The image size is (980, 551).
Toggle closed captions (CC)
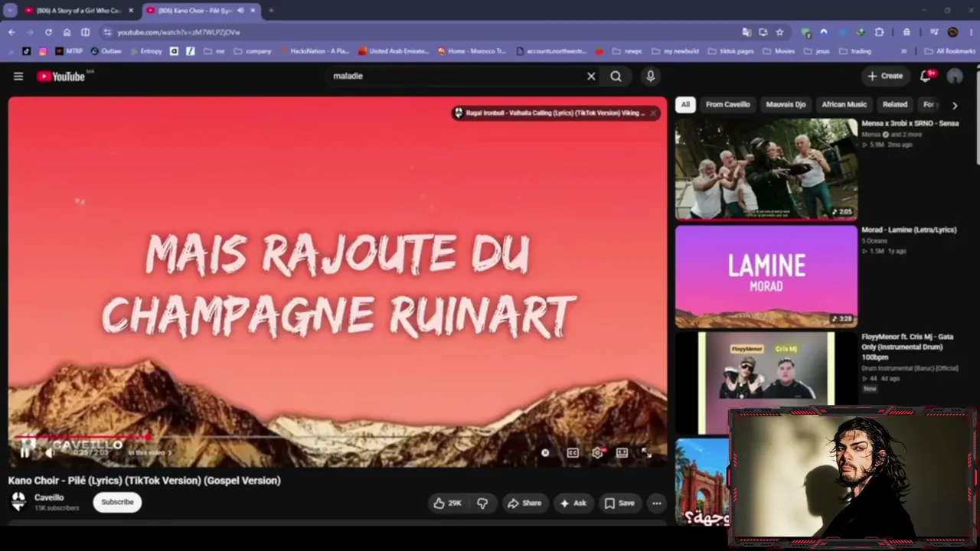coord(573,452)
